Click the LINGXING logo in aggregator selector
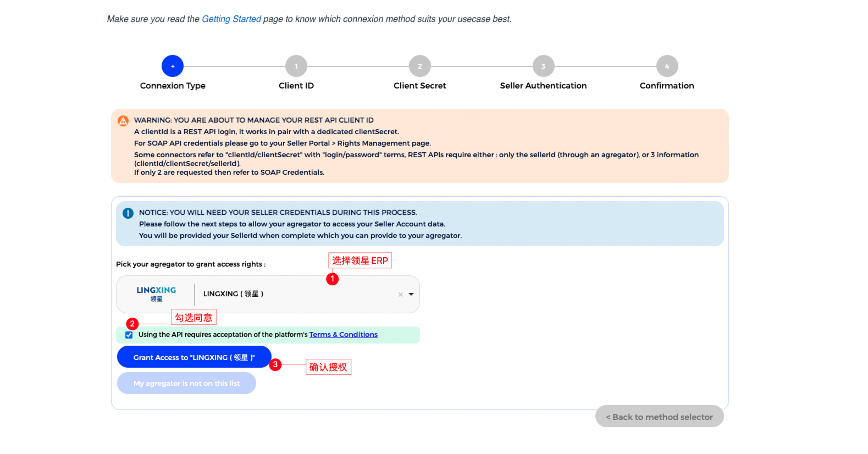Screen dimensions: 868x454 coord(156,294)
